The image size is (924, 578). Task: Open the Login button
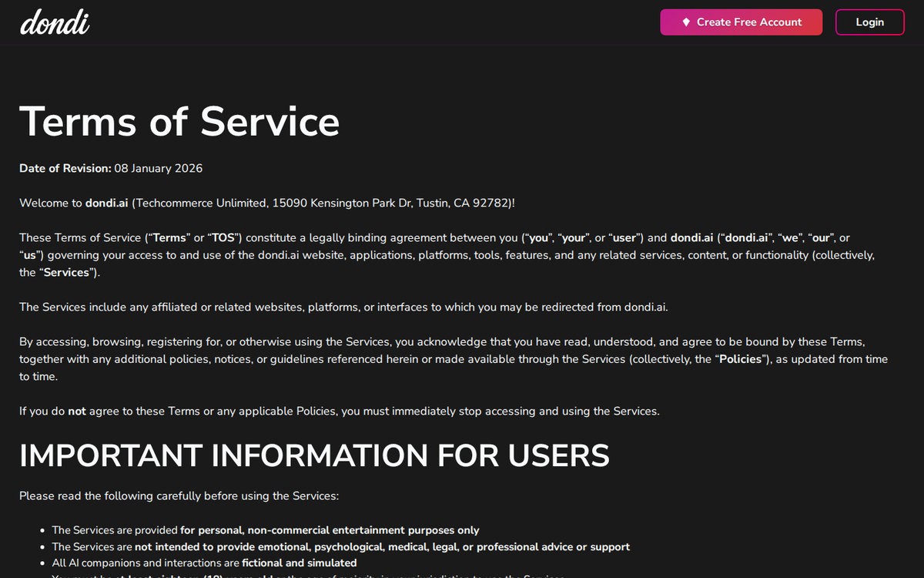(x=869, y=22)
